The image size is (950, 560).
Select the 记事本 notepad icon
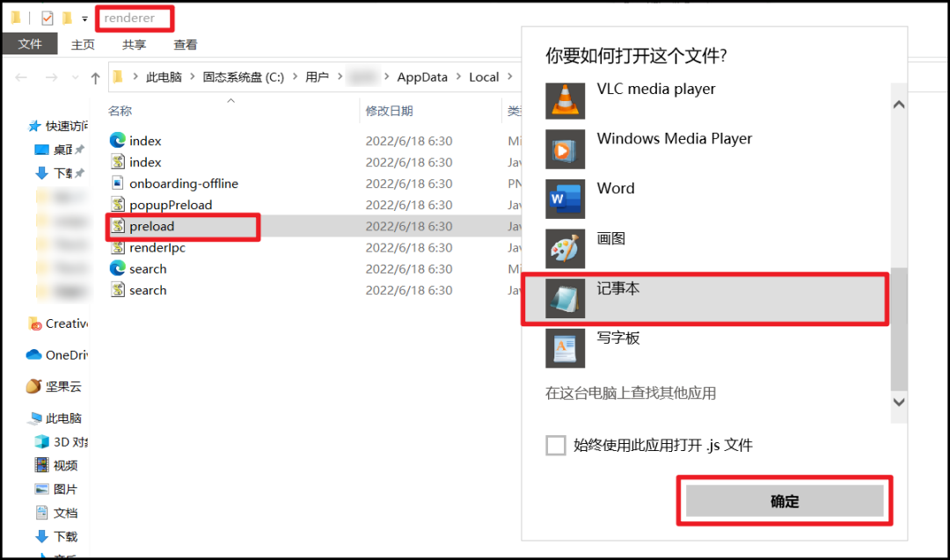coord(565,299)
